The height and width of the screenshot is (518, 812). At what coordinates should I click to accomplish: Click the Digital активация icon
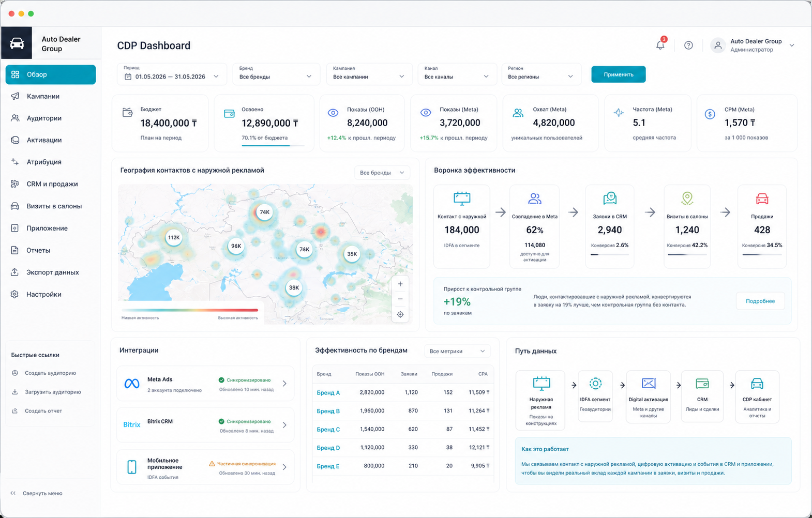tap(649, 383)
